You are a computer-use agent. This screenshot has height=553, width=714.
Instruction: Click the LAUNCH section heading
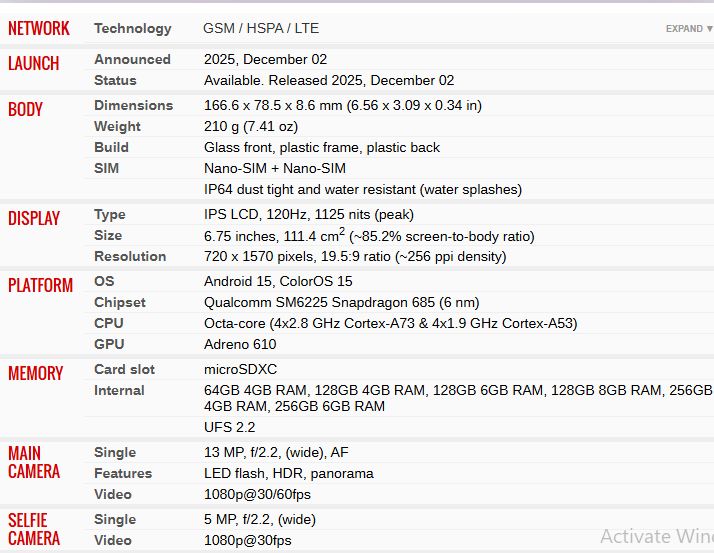(34, 63)
